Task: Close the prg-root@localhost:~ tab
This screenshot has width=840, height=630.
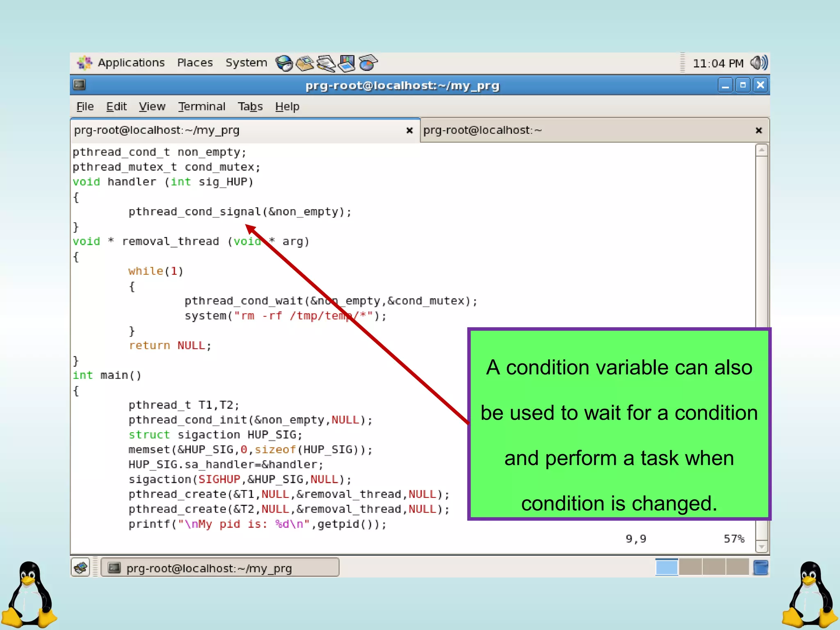Action: point(759,130)
